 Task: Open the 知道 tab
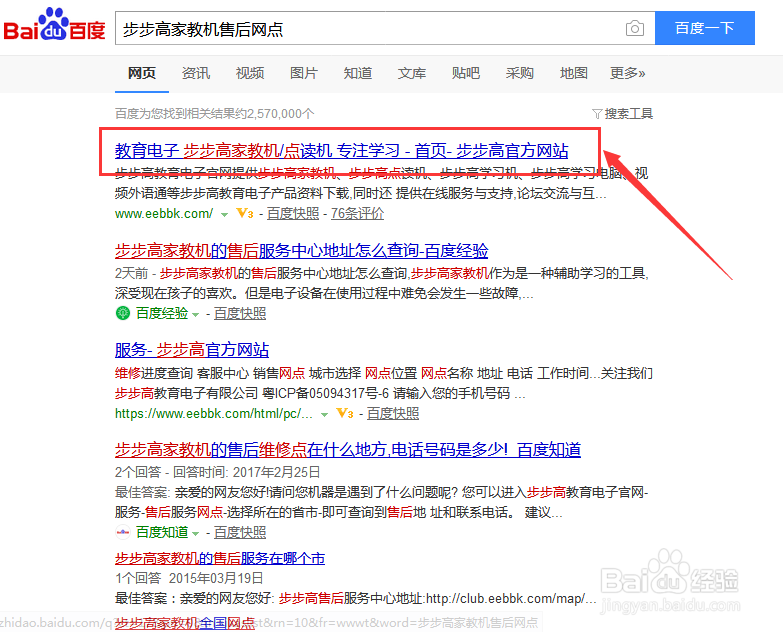pos(358,73)
